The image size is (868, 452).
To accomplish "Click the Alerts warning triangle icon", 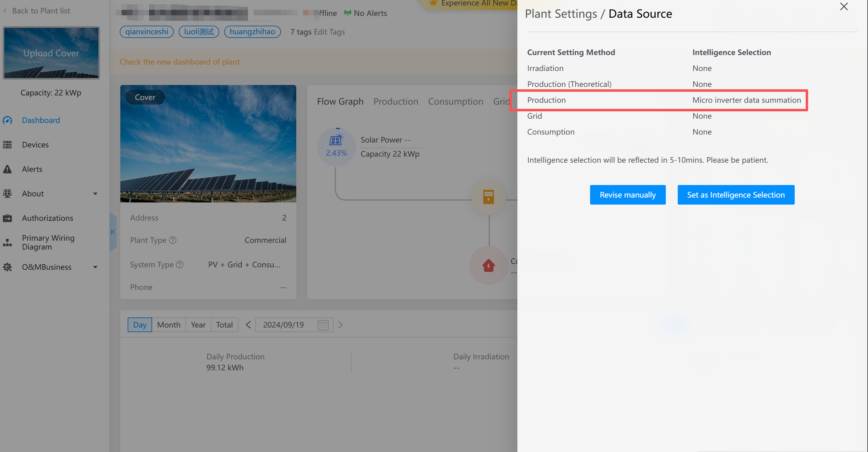I will tap(7, 169).
